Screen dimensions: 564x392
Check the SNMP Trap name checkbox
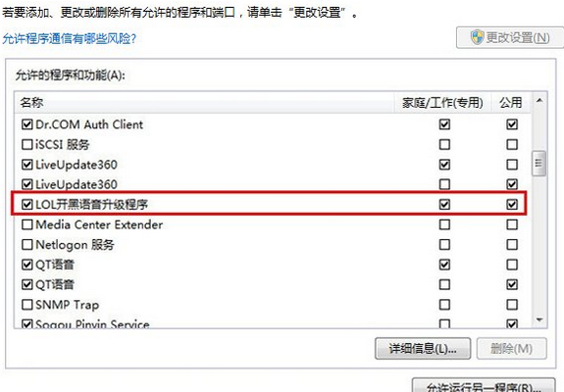27,305
